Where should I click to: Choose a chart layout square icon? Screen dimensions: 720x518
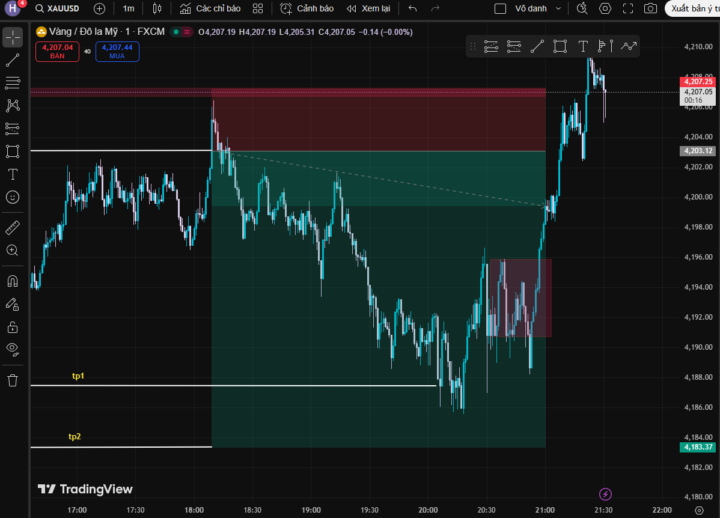click(x=500, y=9)
